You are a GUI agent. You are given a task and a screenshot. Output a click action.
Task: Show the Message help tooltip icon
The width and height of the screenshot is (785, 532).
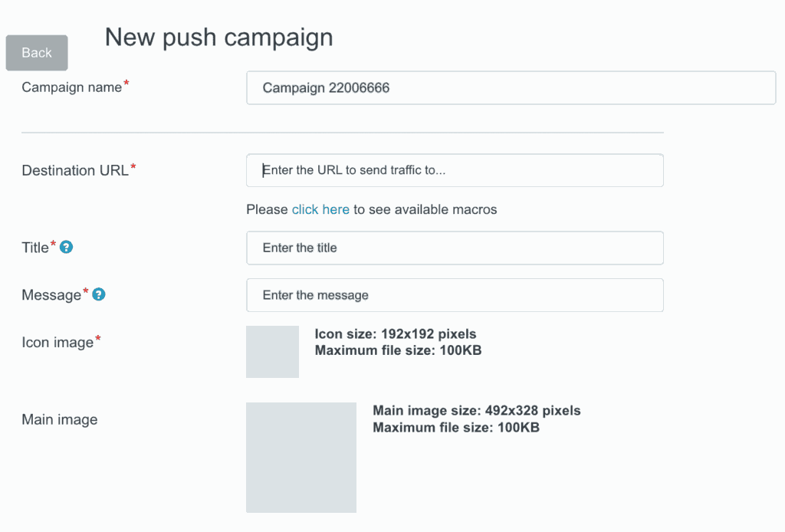pyautogui.click(x=99, y=294)
